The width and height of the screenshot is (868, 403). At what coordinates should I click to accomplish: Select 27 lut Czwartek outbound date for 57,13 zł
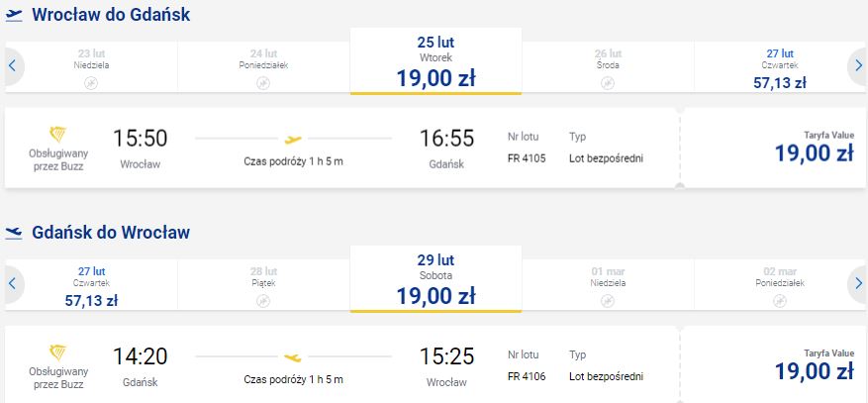point(780,68)
